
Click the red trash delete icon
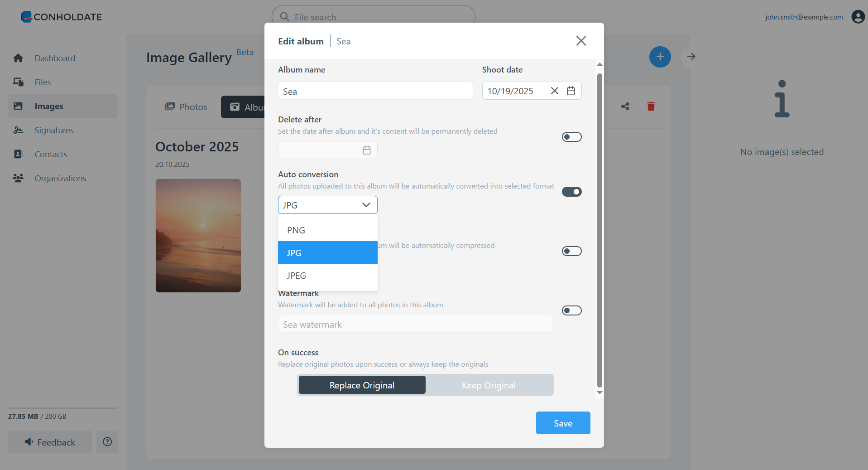(651, 107)
